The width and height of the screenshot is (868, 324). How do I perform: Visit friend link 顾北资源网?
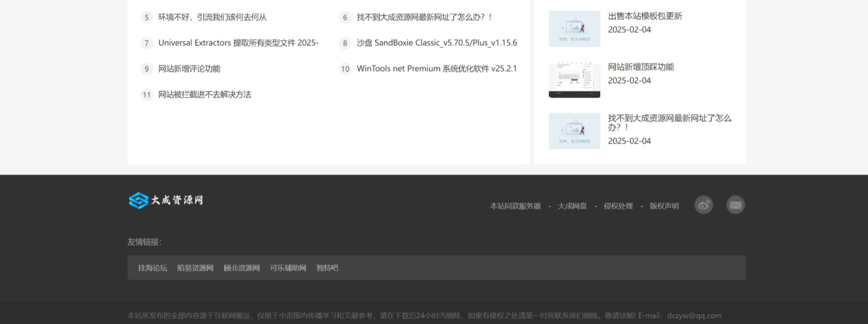tap(242, 268)
